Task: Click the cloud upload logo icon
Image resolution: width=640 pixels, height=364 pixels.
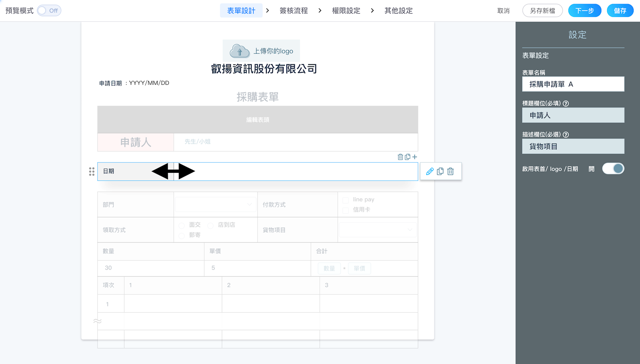Action: pyautogui.click(x=240, y=51)
